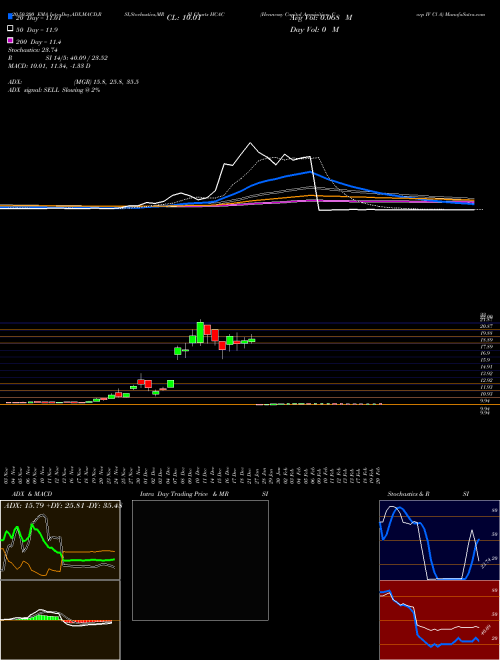
Task: Open the MACD histogram chart panel
Action: [60, 620]
